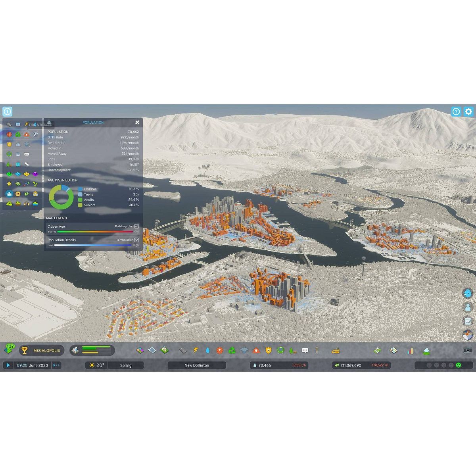Select Fire & Rescue info view icon
The width and height of the screenshot is (476, 476).
click(x=27, y=134)
